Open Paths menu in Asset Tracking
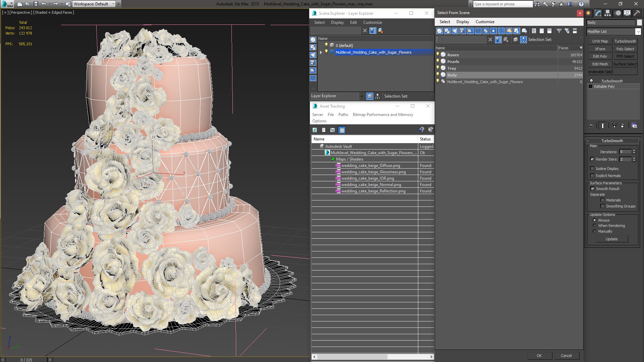Screen dimensions: 644x362 coord(343,115)
